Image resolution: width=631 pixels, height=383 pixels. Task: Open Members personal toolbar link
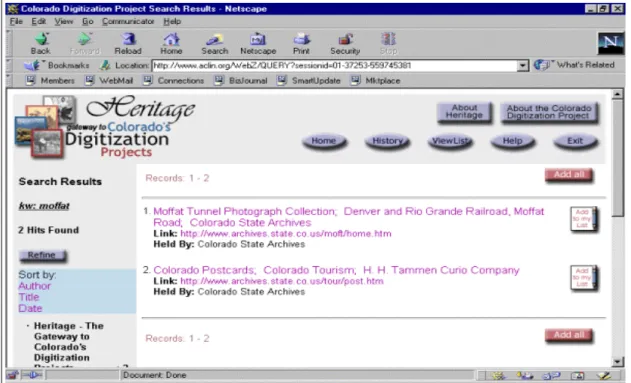[50, 80]
